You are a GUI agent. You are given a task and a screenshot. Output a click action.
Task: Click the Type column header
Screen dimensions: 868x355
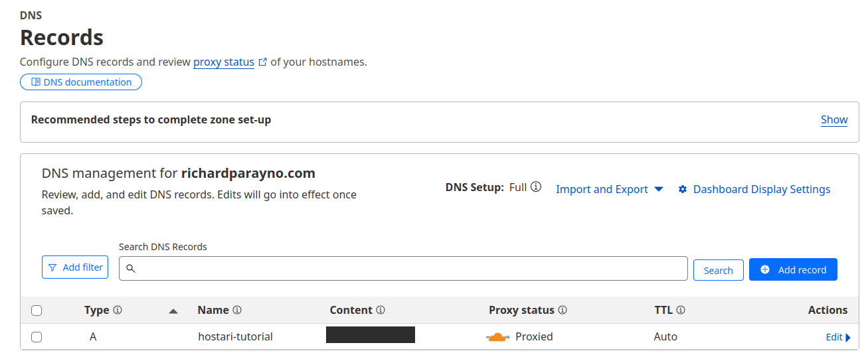click(x=97, y=310)
